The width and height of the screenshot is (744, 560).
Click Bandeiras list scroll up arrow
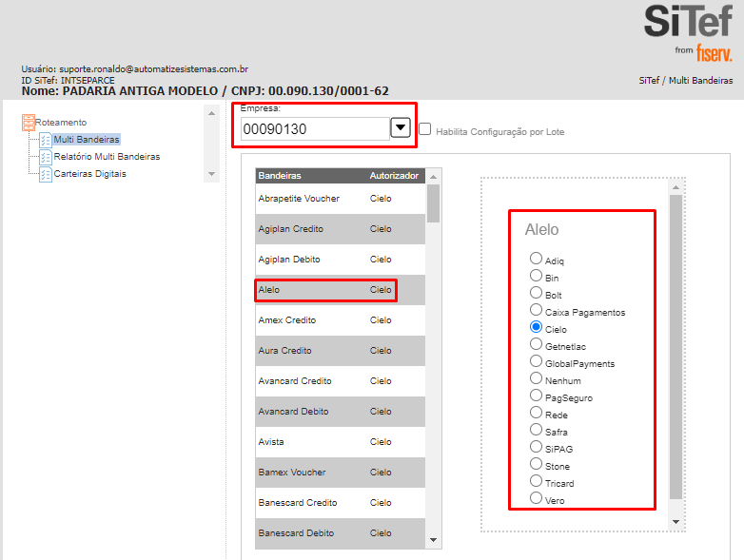tap(433, 177)
